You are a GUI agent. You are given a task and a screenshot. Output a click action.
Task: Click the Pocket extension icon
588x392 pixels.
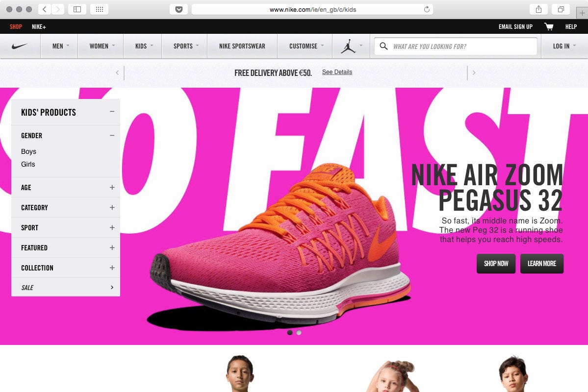(179, 9)
